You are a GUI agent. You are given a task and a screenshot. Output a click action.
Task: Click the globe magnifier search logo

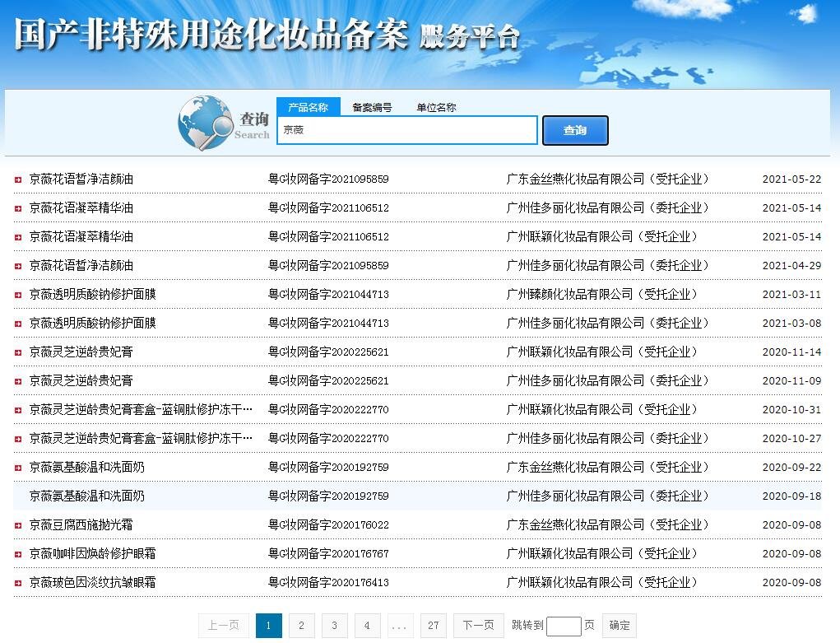[206, 123]
